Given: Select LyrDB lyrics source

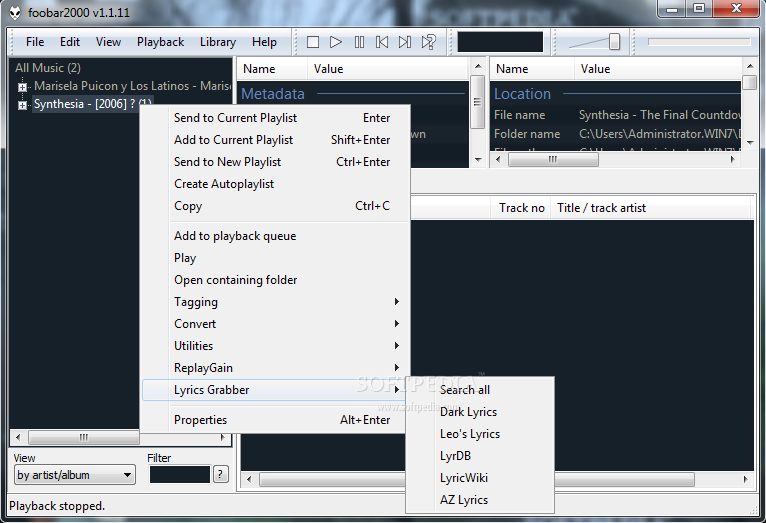Looking at the screenshot, I should point(480,456).
